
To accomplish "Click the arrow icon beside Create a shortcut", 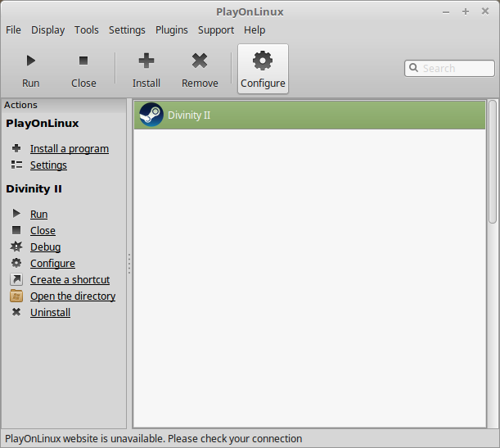I will [x=16, y=279].
